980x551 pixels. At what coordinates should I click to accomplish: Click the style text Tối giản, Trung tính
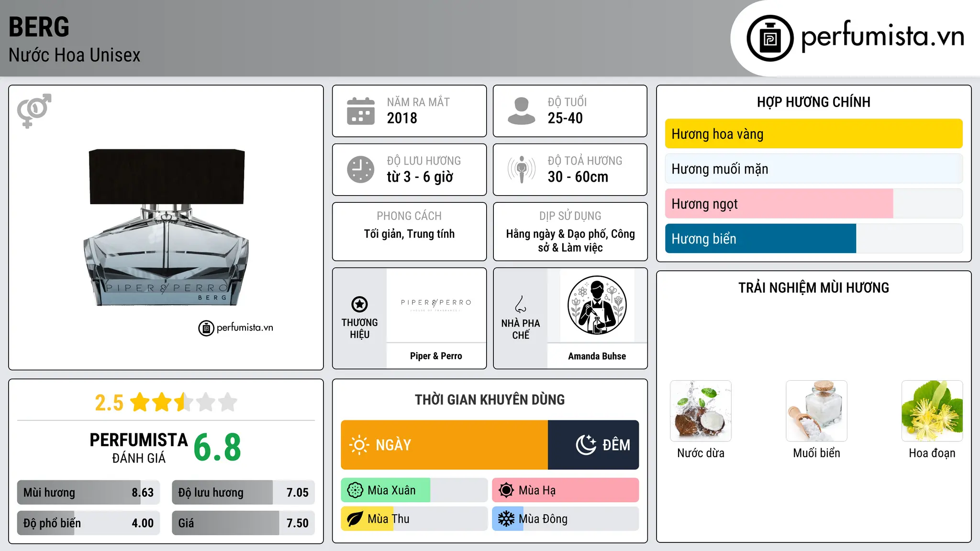click(409, 234)
